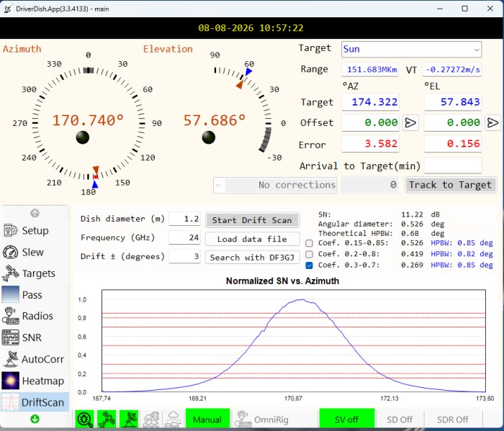The image size is (504, 431).
Task: Open the Targets panel
Action: point(35,273)
